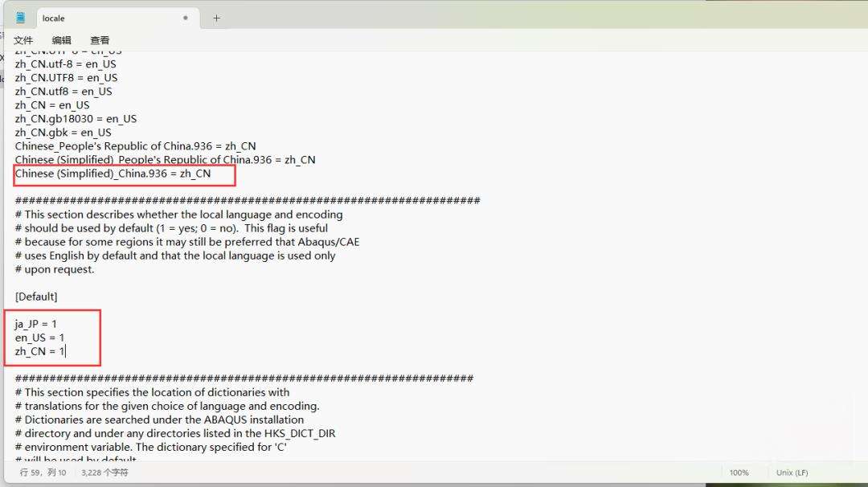Image resolution: width=868 pixels, height=487 pixels.
Task: Click the ja_JP = 1 line
Action: click(x=35, y=325)
